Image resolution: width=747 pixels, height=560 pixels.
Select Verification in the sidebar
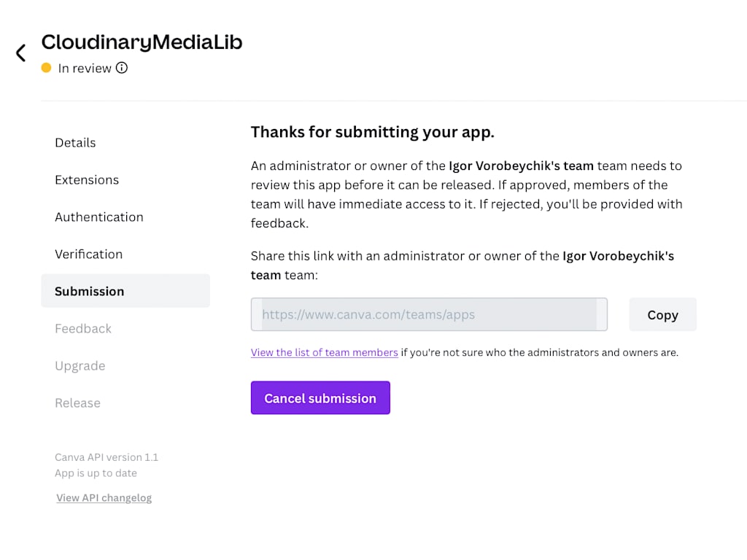pos(88,254)
